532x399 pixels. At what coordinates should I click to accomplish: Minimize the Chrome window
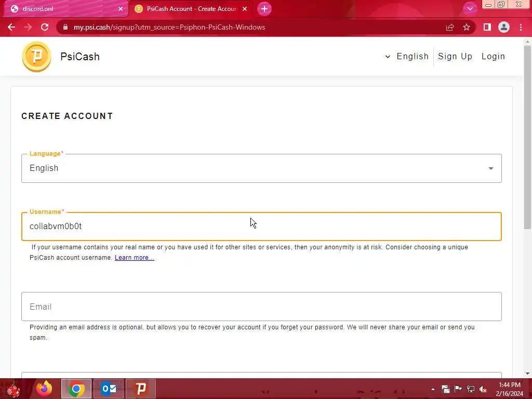[488, 5]
